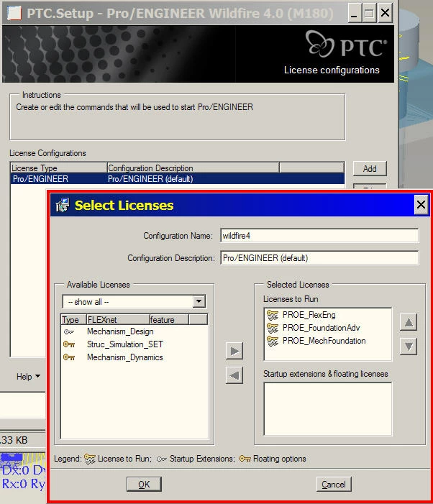Click the Mechanism_Design startup extension key icon
433x504 pixels.
pyautogui.click(x=69, y=331)
